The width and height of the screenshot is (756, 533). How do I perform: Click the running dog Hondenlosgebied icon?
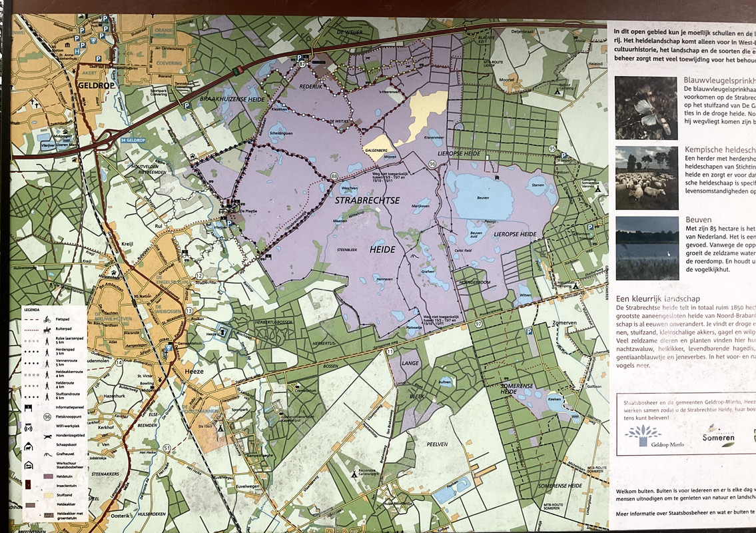47,436
